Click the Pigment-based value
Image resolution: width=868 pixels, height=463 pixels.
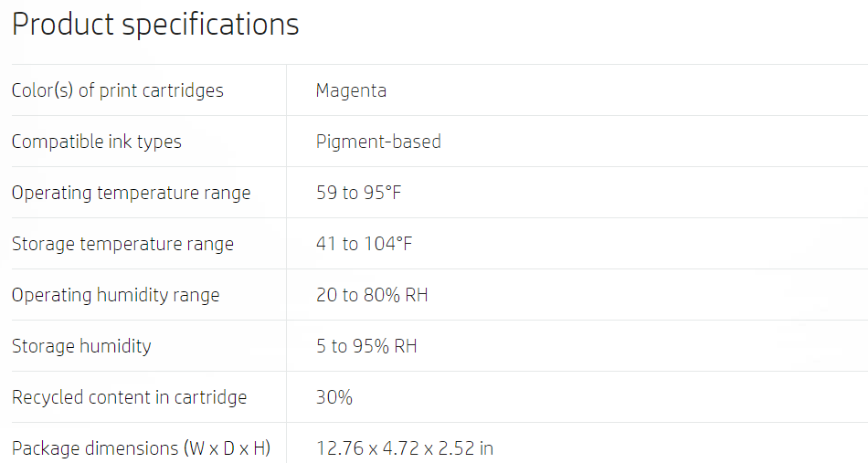[x=378, y=142]
